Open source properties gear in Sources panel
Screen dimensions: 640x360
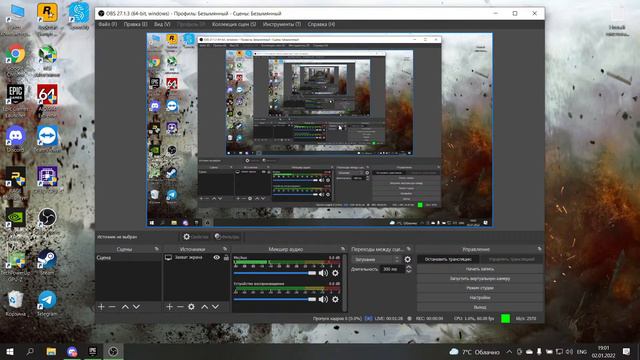coord(191,307)
